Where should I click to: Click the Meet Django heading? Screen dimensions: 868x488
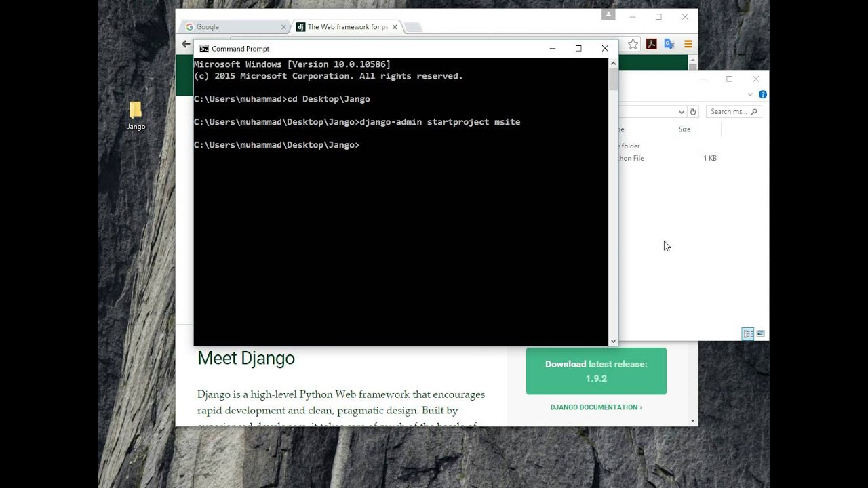point(246,358)
